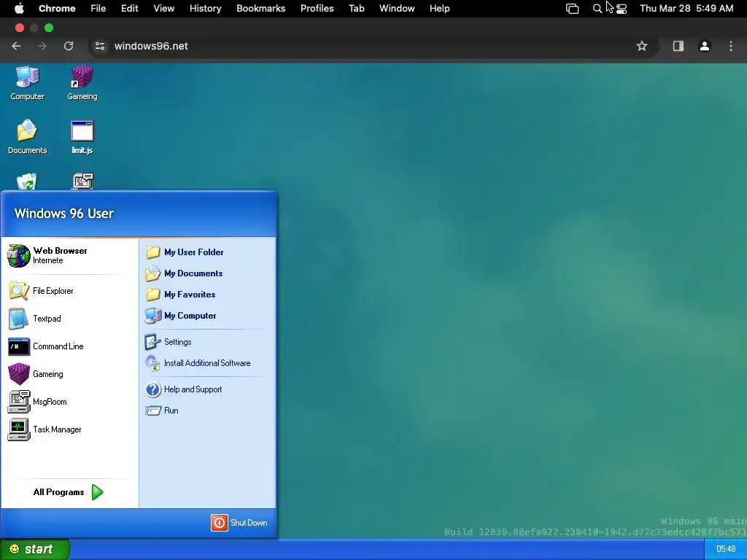This screenshot has width=747, height=560.
Task: Open My Documents in Start menu
Action: pos(184,273)
